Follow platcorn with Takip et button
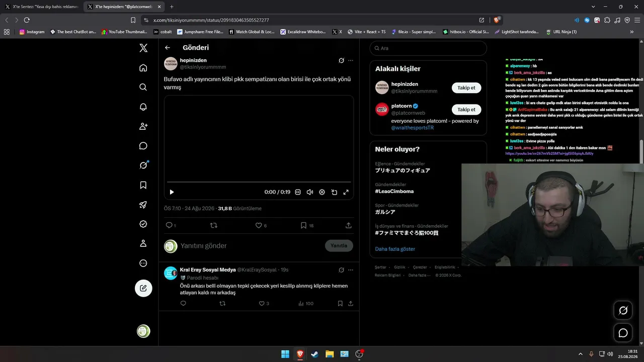 (466, 109)
